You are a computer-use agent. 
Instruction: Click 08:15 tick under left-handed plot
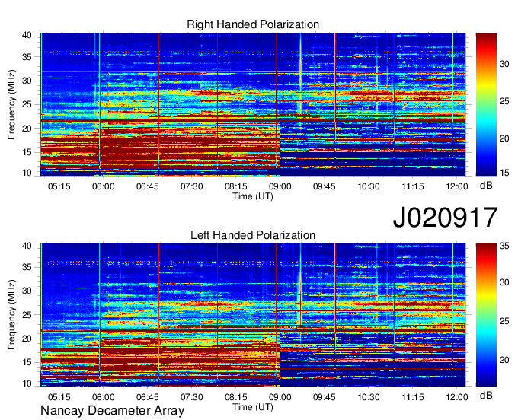pyautogui.click(x=236, y=397)
